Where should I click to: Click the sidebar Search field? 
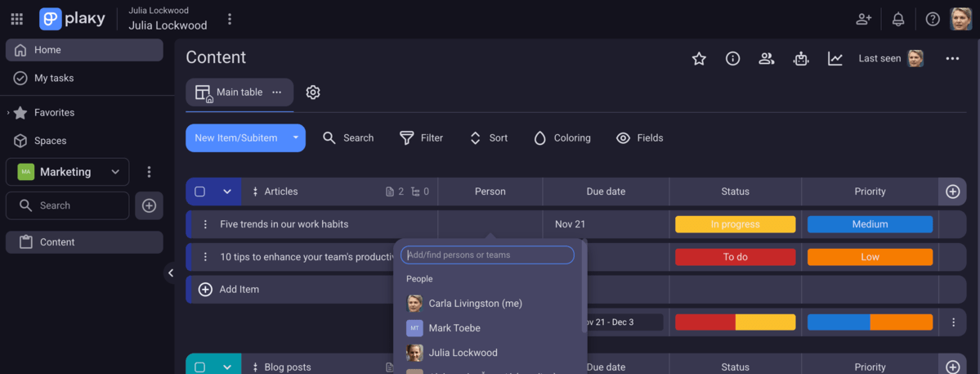(68, 205)
